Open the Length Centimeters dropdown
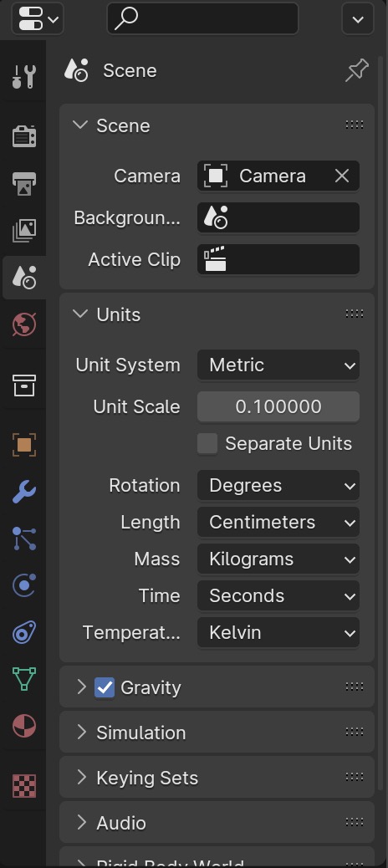The width and height of the screenshot is (388, 868). [x=278, y=523]
